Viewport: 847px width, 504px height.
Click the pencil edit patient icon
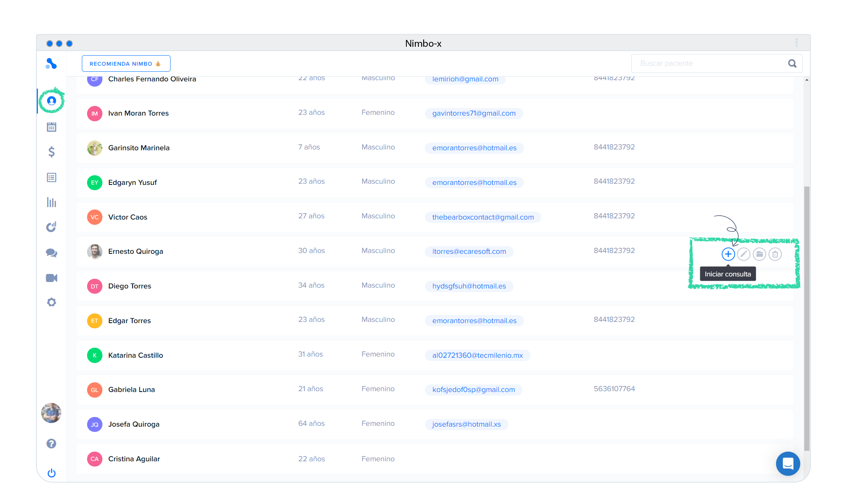click(744, 254)
